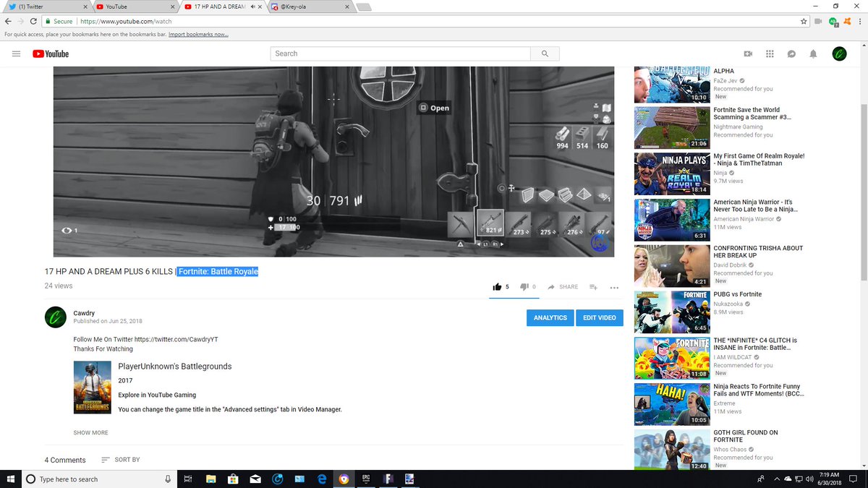The height and width of the screenshot is (488, 868).
Task: Open the upload video camera icon
Action: click(748, 53)
